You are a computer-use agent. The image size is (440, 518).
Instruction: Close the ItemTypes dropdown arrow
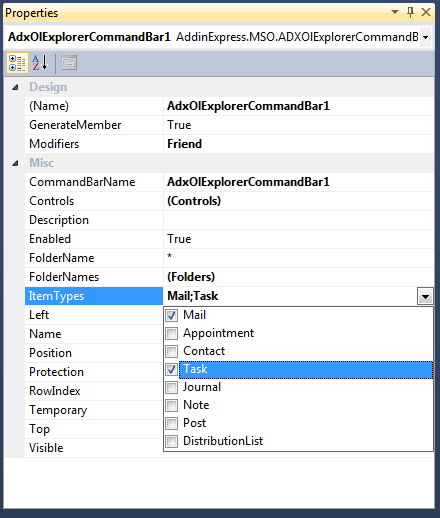coord(425,296)
